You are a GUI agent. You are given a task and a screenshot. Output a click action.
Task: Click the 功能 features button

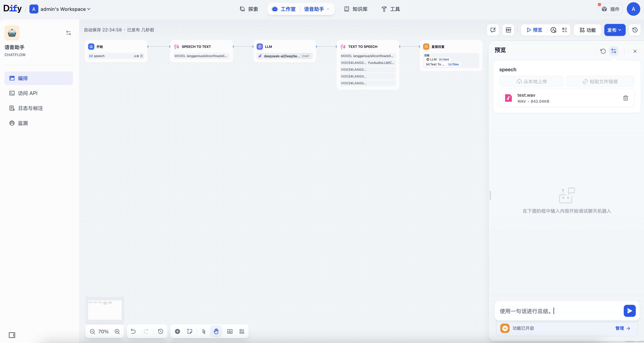(587, 30)
